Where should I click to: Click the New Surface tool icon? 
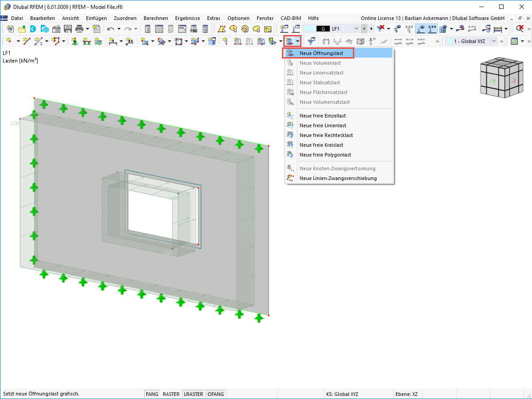[144, 41]
